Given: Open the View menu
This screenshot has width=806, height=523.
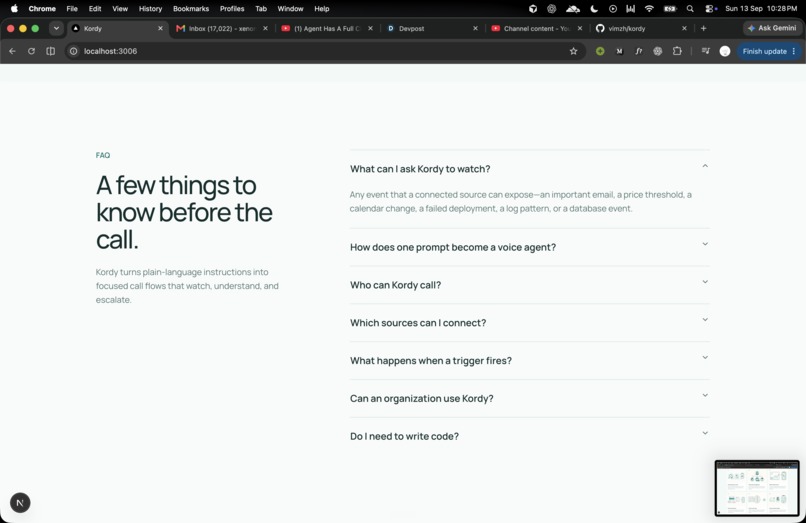Looking at the screenshot, I should pos(120,9).
